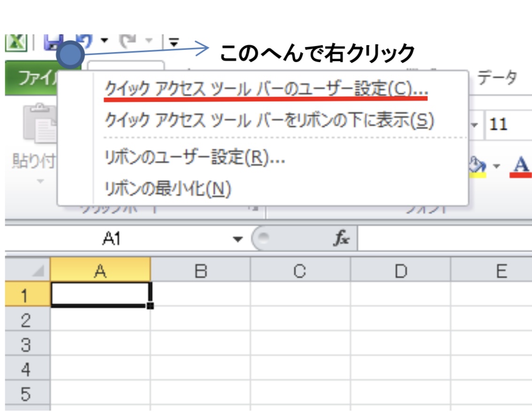This screenshot has width=532, height=412.
Task: Expand the fill color dropdown arrow
Action: tap(497, 166)
